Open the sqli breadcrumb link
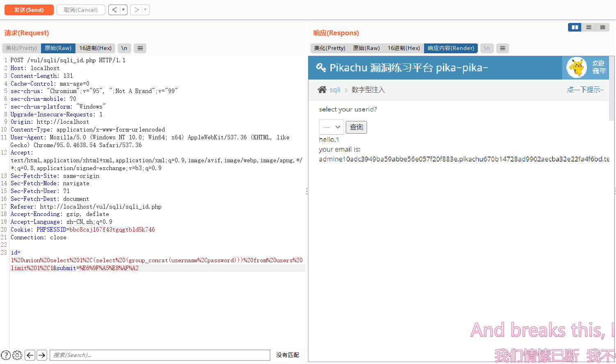The width and height of the screenshot is (616, 364). [335, 90]
